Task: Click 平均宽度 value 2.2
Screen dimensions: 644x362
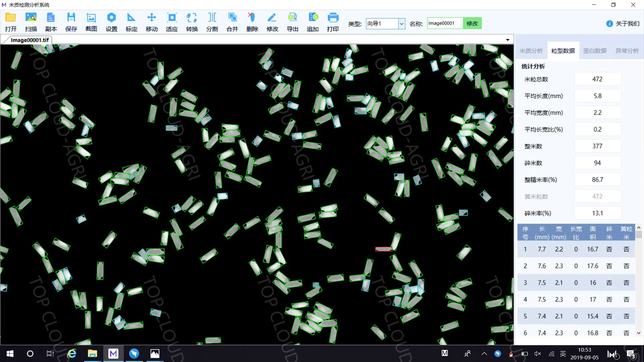Action: (x=597, y=113)
